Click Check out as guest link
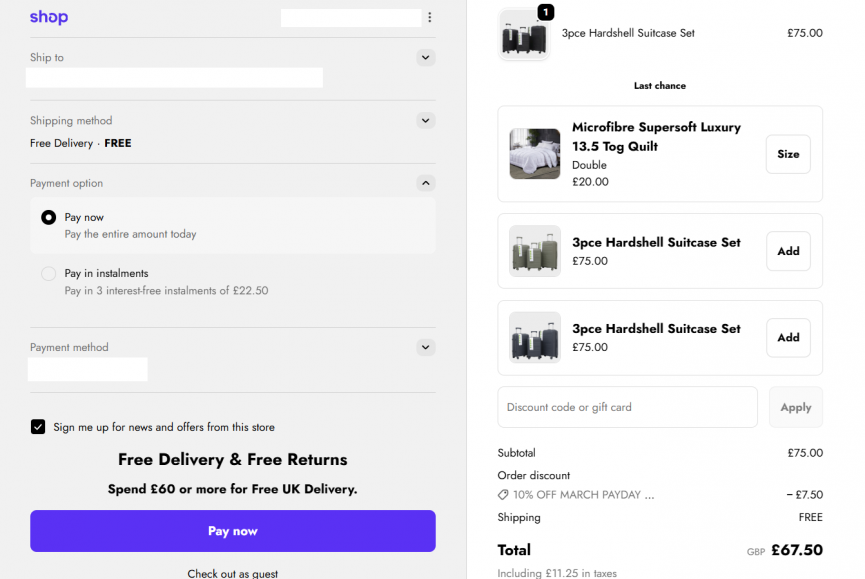This screenshot has height=579, width=865. tap(232, 573)
